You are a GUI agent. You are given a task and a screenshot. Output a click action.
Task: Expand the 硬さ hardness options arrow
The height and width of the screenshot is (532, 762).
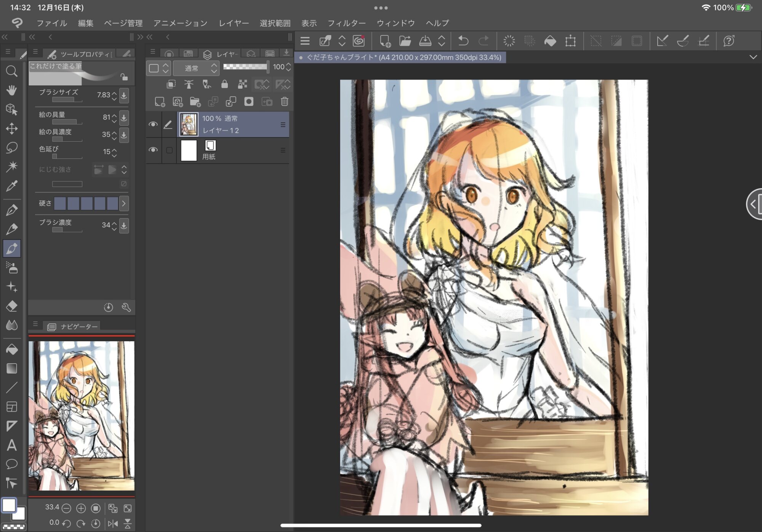click(x=124, y=203)
